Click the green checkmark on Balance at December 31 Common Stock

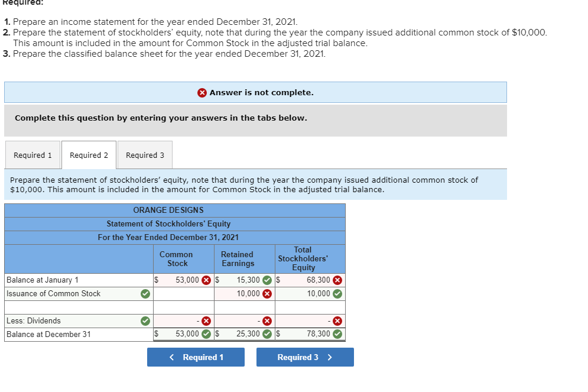(207, 333)
